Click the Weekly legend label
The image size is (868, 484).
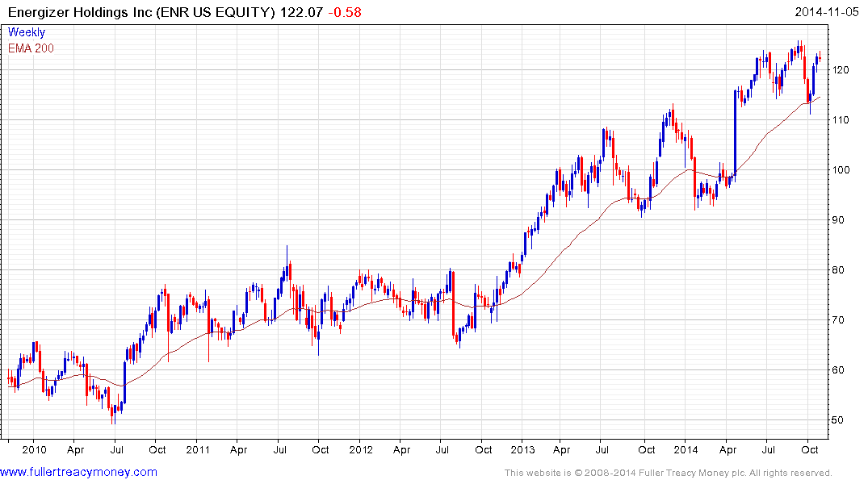27,32
